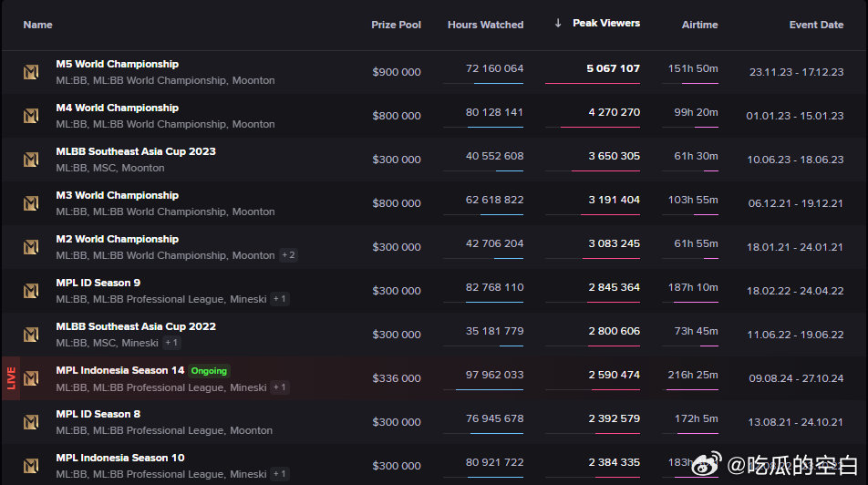Select event date 13.08.21 - 24.10.21
Screen dimensions: 868x485
(795, 422)
